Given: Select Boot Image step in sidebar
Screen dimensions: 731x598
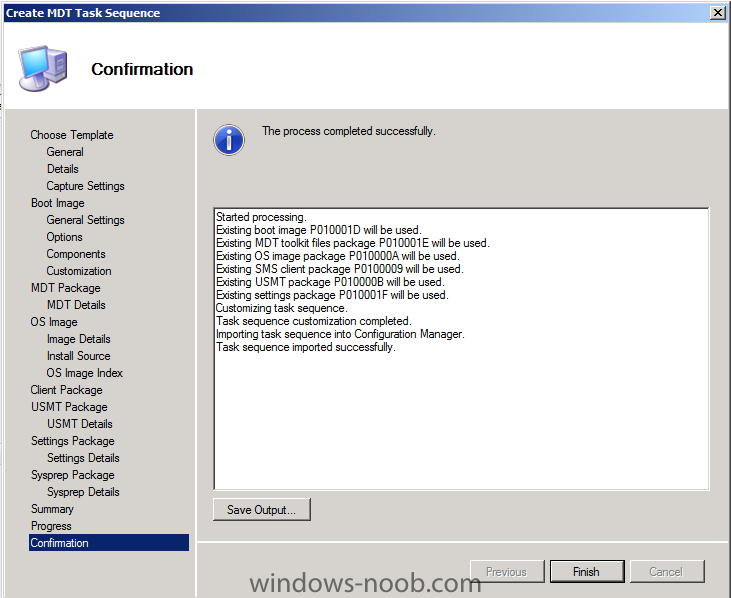Looking at the screenshot, I should coord(58,203).
